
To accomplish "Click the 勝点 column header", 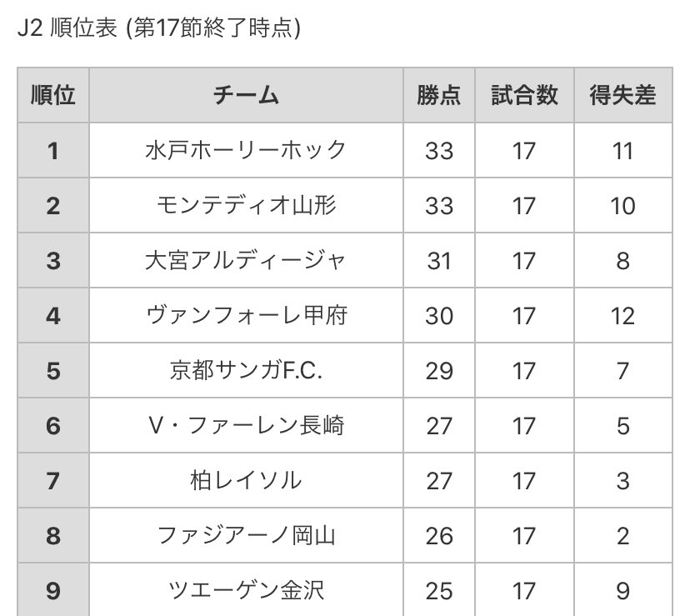I will click(x=438, y=95).
